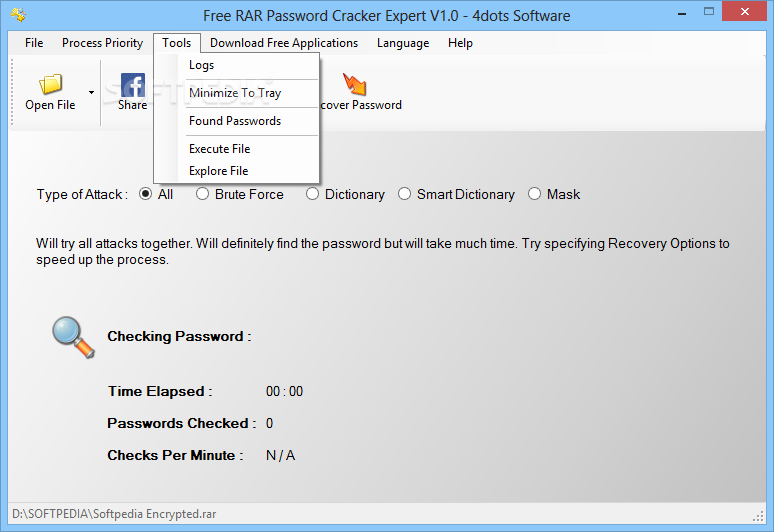This screenshot has height=532, width=774.
Task: Minimize the application window
Action: 682,13
